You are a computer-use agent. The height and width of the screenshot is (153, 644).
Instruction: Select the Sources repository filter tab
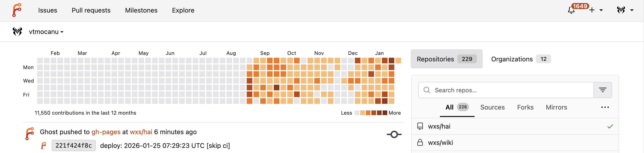[492, 107]
